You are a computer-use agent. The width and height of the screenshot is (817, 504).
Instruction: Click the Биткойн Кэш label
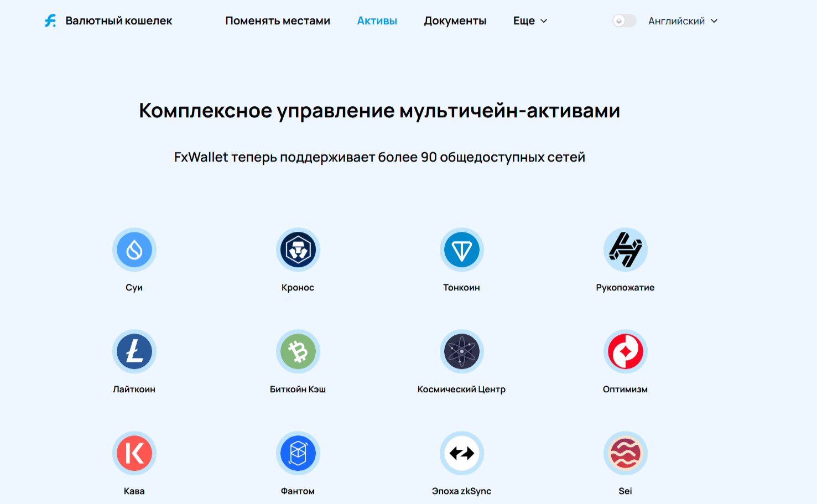tap(298, 389)
